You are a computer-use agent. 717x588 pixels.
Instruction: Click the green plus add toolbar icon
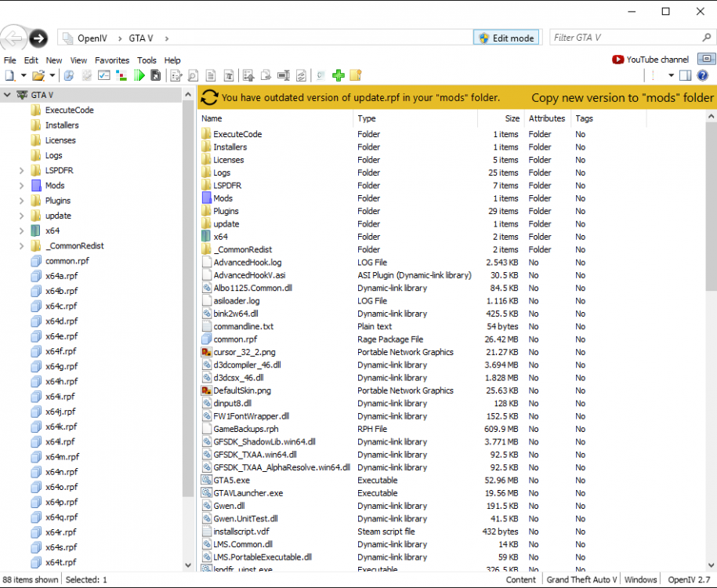click(339, 75)
